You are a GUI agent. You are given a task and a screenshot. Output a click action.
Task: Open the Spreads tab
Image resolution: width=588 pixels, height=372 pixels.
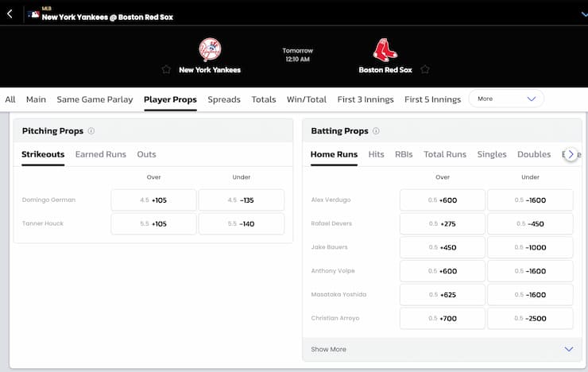224,99
